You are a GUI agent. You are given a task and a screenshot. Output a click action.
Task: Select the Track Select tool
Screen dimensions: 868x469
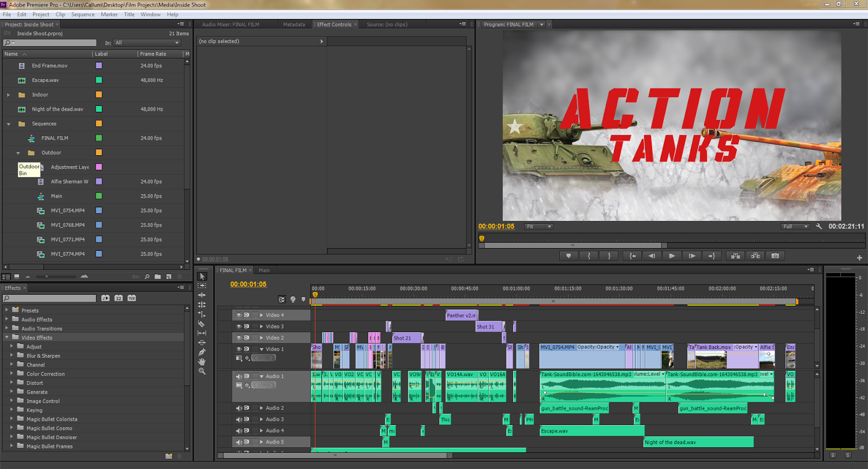point(202,286)
